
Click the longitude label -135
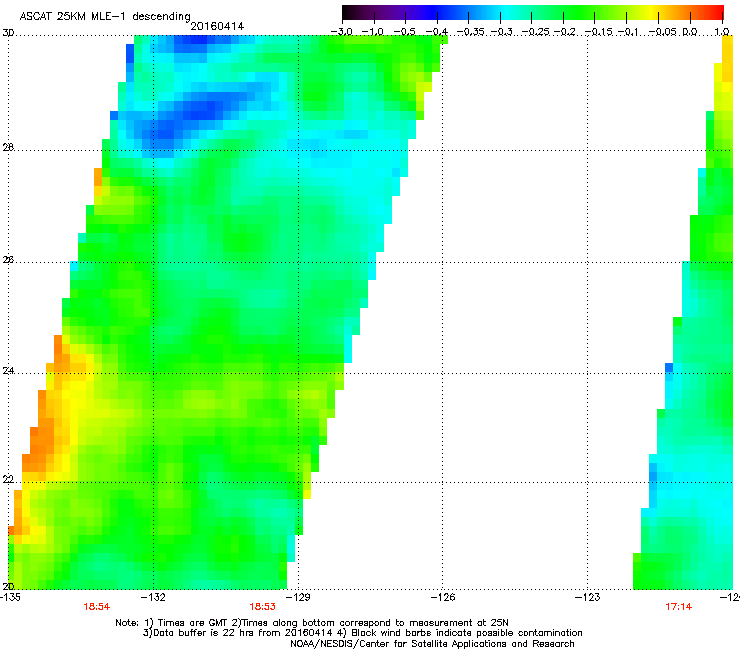click(11, 597)
